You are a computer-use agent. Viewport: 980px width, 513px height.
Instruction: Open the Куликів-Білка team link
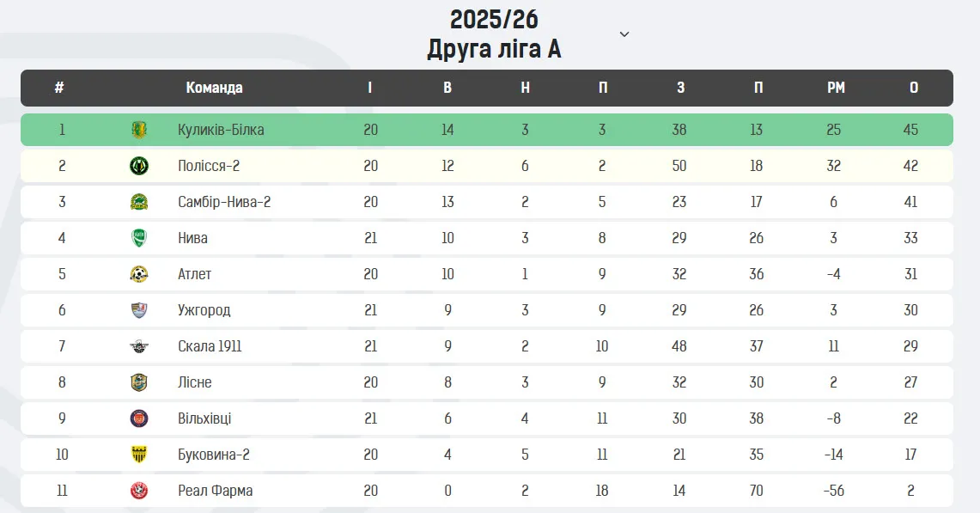221,130
